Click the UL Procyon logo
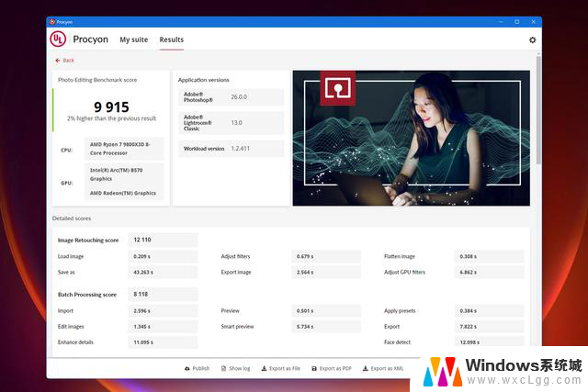This screenshot has height=392, width=588. coord(58,39)
